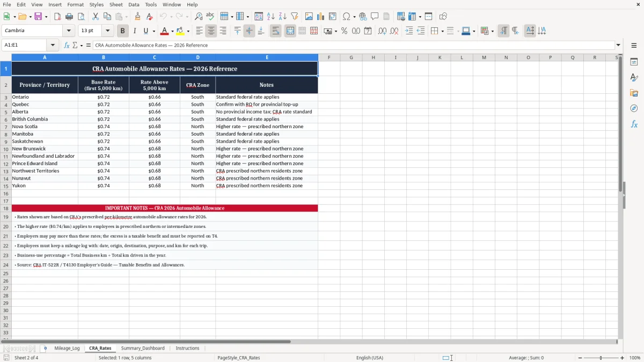
Task: Save the document with the Save icon
Action: pos(38,17)
